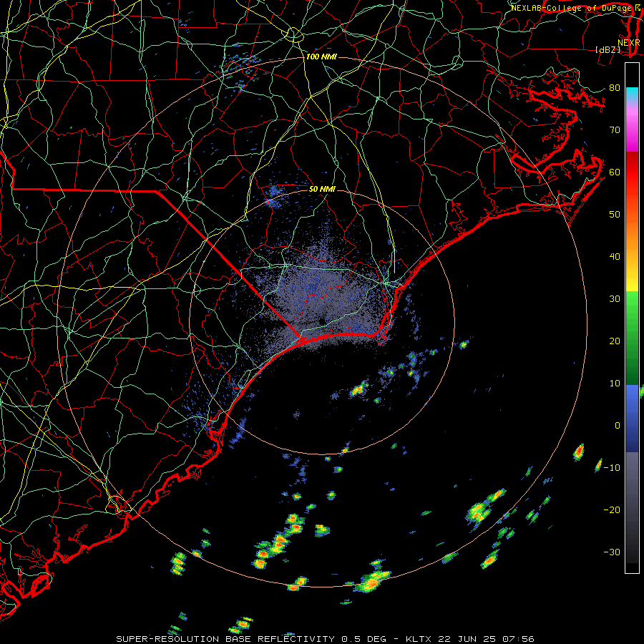The image size is (644, 644).
Task: Click the 70 value on the color scale
Action: click(615, 130)
